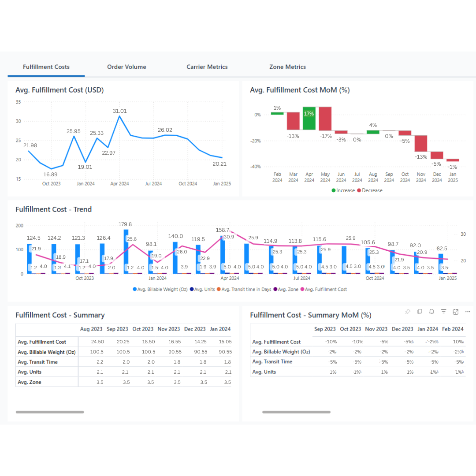The height and width of the screenshot is (476, 476).
Task: Open more options ellipsis menu
Action: 467,312
